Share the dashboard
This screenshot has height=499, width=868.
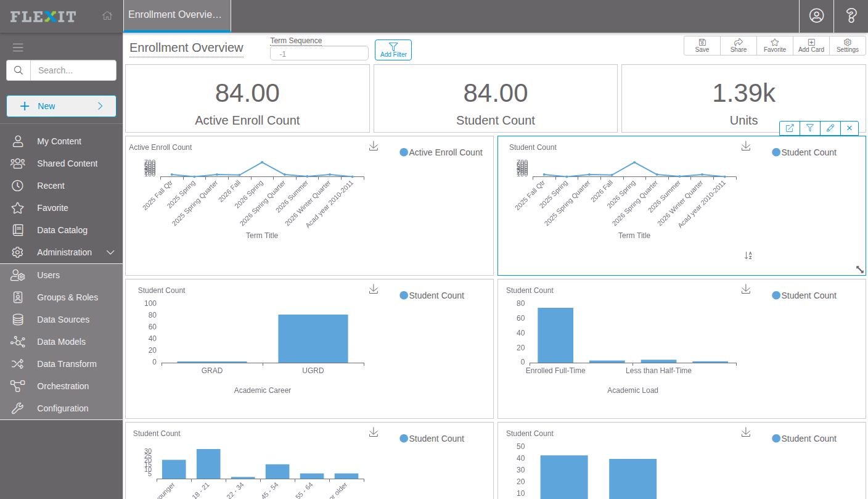click(739, 46)
